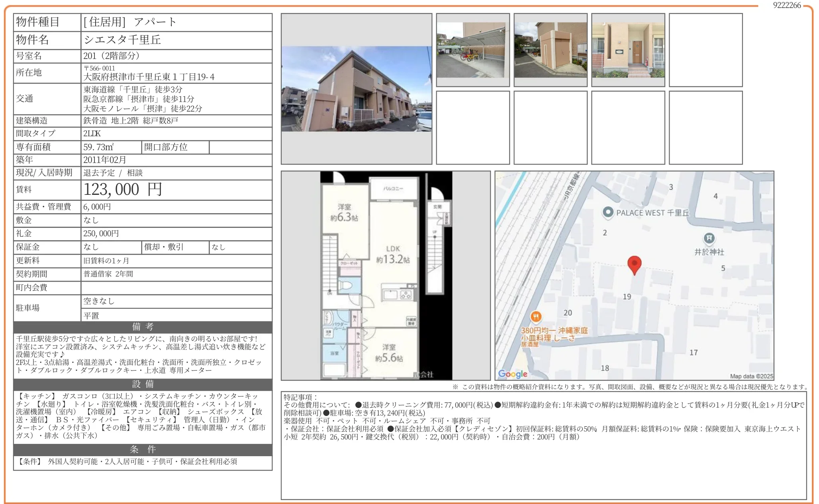Image resolution: width=819 pixels, height=504 pixels.
Task: Open the bicycle parking thumbnail photo
Action: [472, 50]
